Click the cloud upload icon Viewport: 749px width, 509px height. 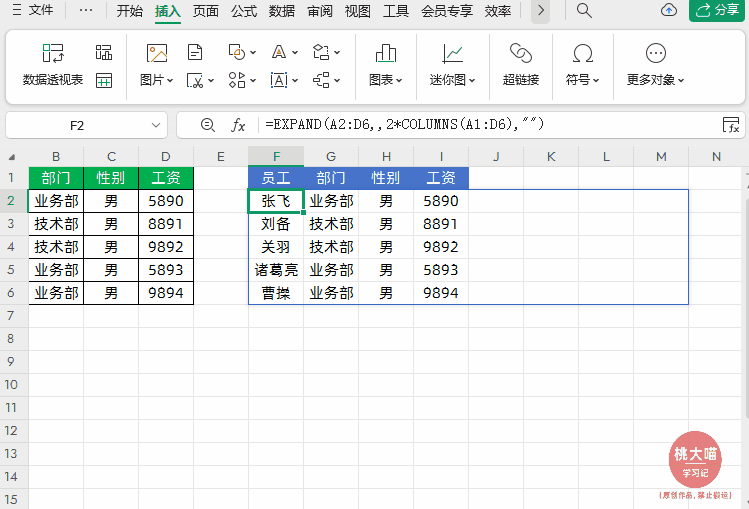pyautogui.click(x=669, y=11)
